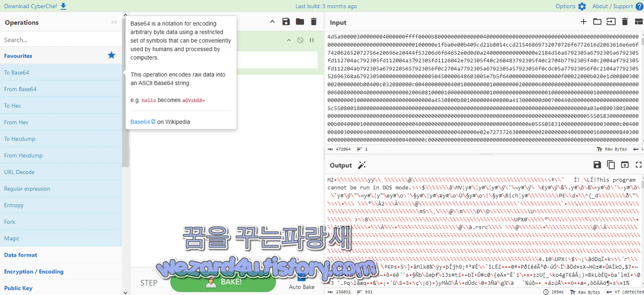This screenshot has width=644, height=295.
Task: Clear the input with the trash icon
Action: [x=624, y=22]
